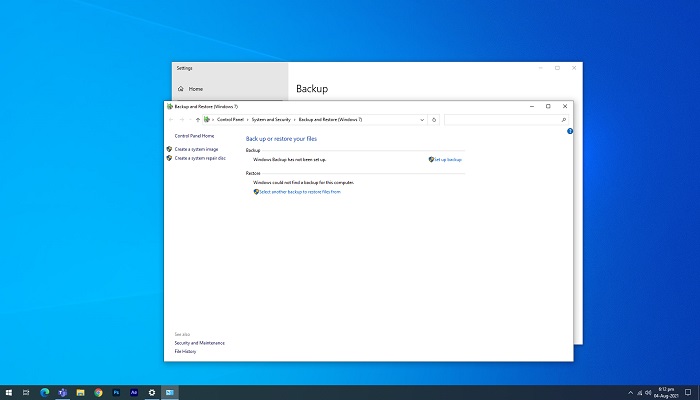Select System and Security in the breadcrumb

[x=271, y=119]
